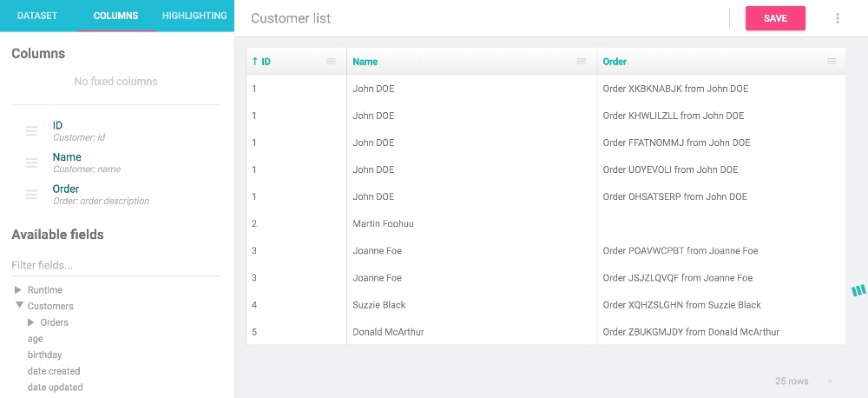Viewport: 868px width, 398px height.
Task: Switch to the DATASET tab
Action: click(x=37, y=16)
